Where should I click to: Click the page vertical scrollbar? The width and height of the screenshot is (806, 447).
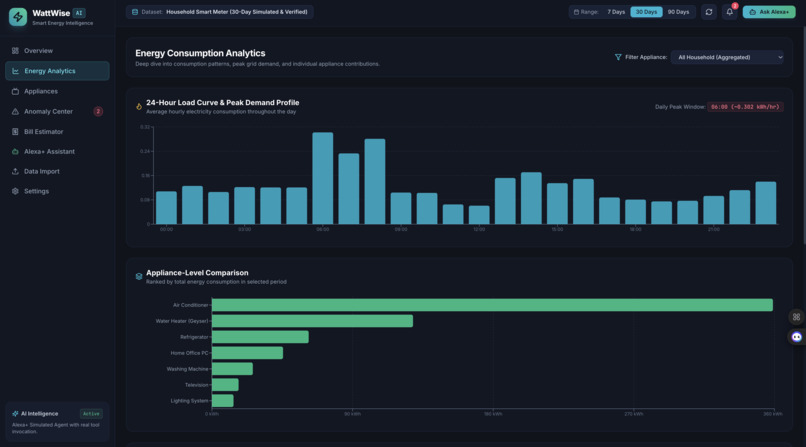click(803, 134)
